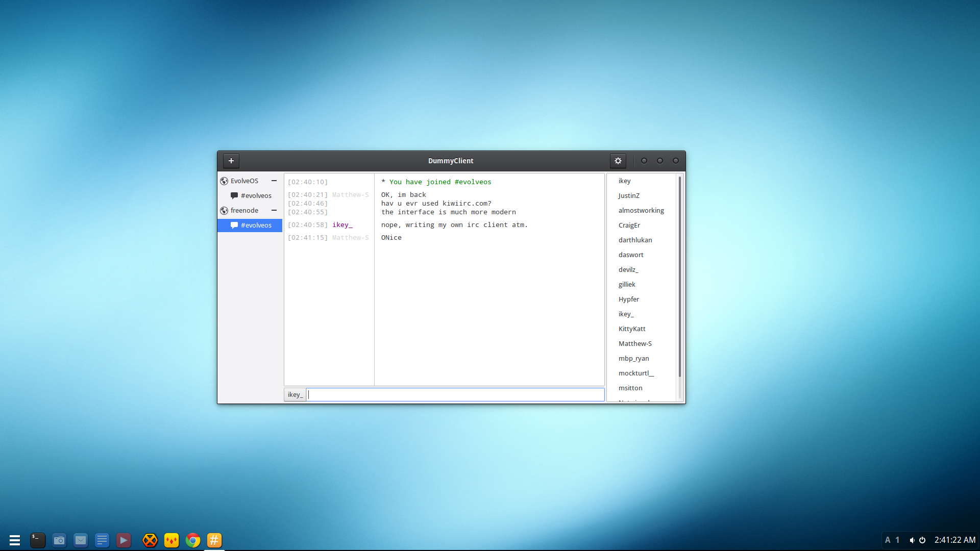
Task: Open the yellow app with red diamonds in panel
Action: pos(171,540)
